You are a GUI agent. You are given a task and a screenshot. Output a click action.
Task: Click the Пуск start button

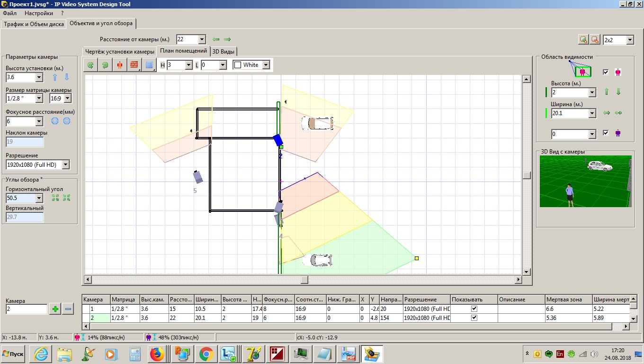click(13, 354)
